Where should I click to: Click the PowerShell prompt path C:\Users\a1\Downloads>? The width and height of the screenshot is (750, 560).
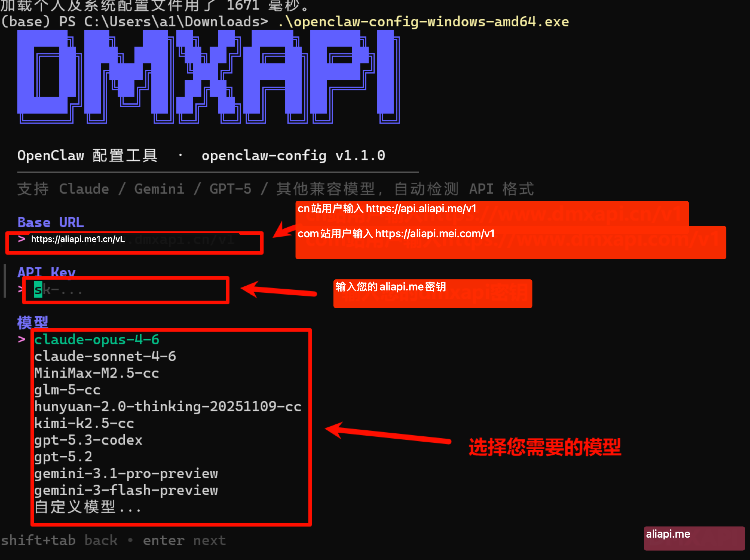coord(176,22)
